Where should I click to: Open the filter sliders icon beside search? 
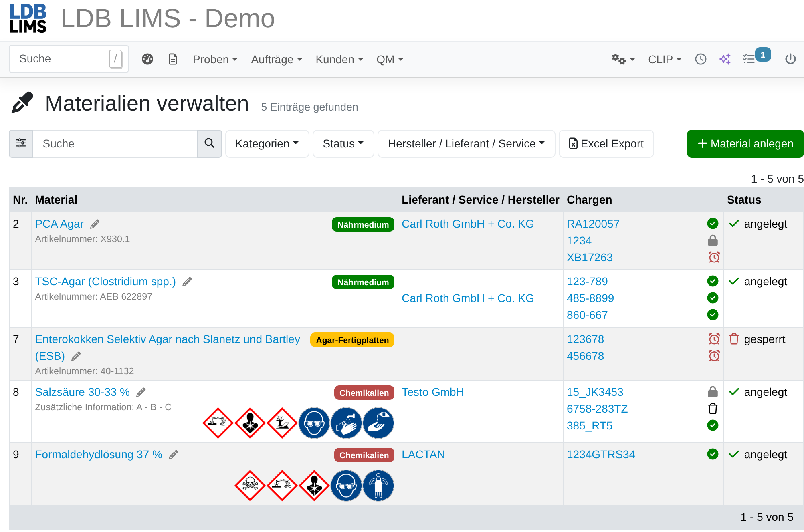click(21, 143)
